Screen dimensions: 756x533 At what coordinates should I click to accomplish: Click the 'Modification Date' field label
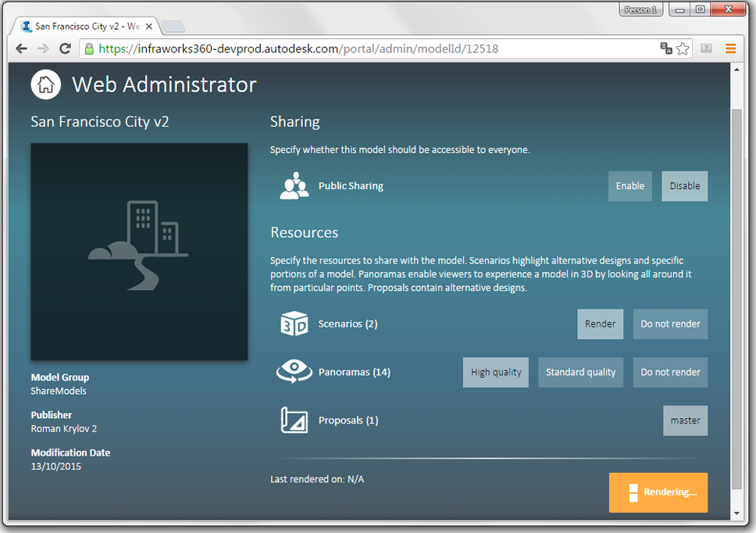tap(70, 453)
